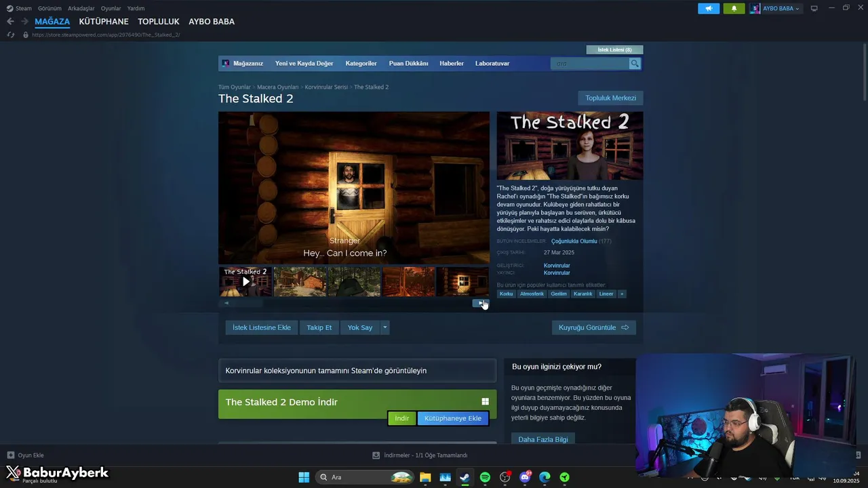Screen dimensions: 868x488
Task: Click the İstek Listesi (8) button
Action: click(614, 49)
